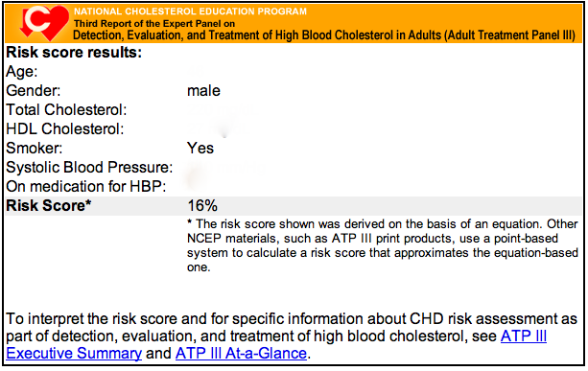588x371 pixels.
Task: Select the 16% risk score value
Action: tap(202, 206)
